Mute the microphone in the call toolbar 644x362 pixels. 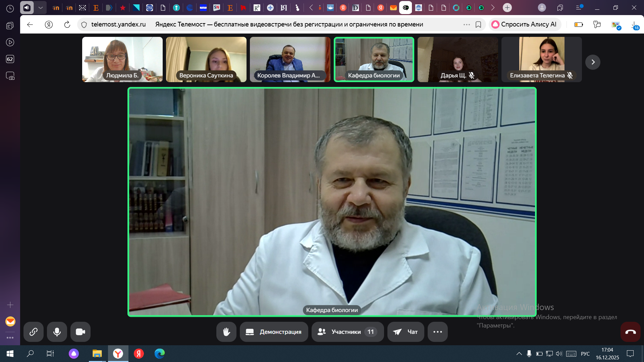coord(57,332)
